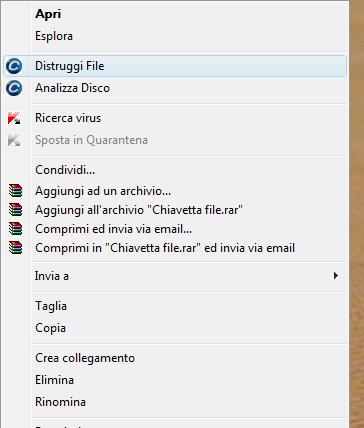Click WinRAR icon next to Aggiungi ad un archivio

pyautogui.click(x=15, y=191)
